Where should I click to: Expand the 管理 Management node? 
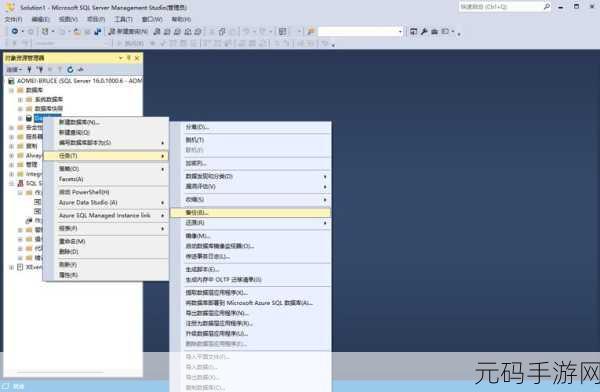pos(11,165)
